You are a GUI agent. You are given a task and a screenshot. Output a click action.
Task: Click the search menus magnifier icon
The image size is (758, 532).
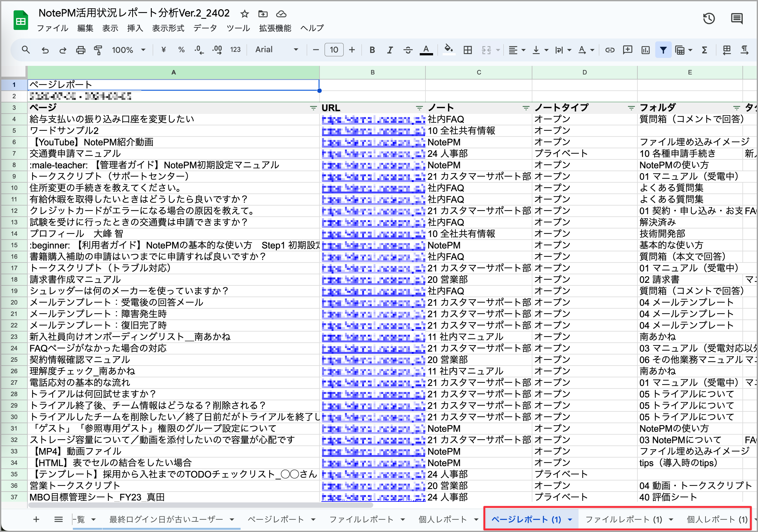click(x=26, y=50)
